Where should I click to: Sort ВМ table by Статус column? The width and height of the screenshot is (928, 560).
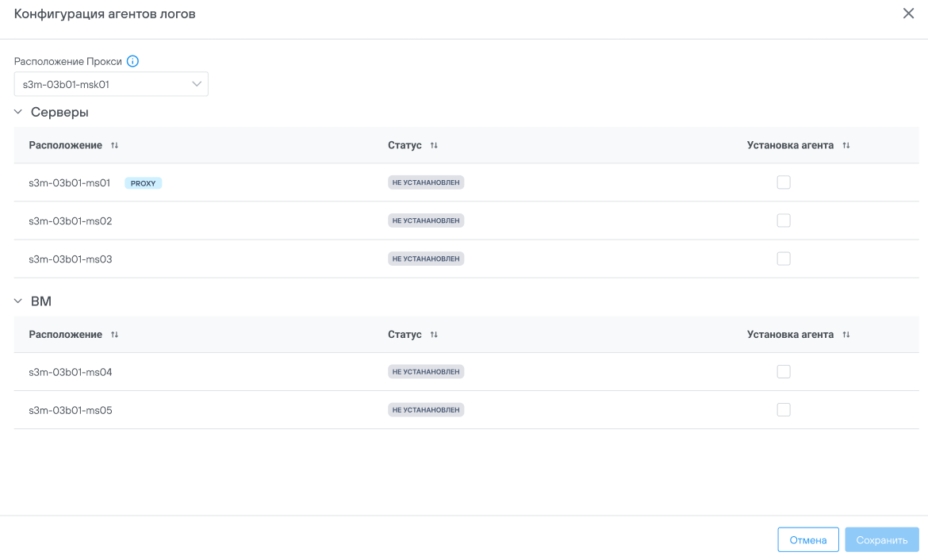(434, 335)
